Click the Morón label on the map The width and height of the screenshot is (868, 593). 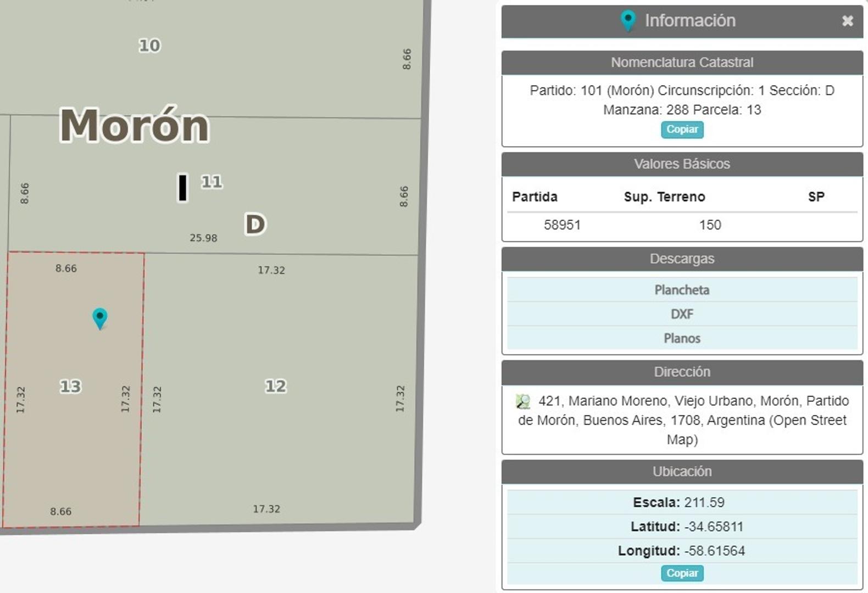tap(134, 125)
